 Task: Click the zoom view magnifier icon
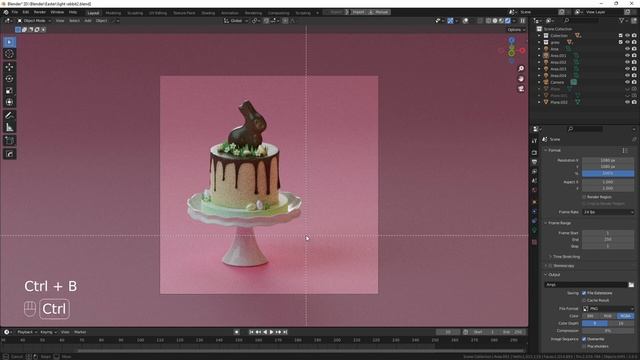pos(521,69)
